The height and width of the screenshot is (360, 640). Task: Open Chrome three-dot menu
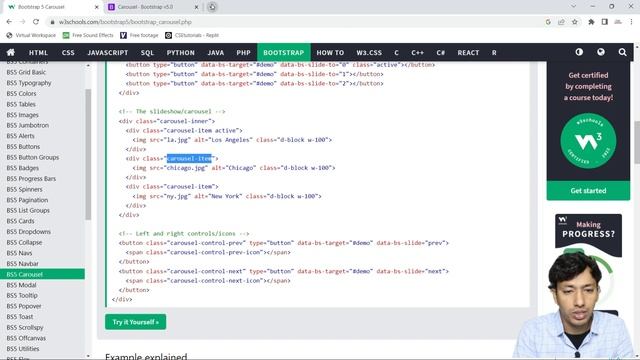(631, 22)
